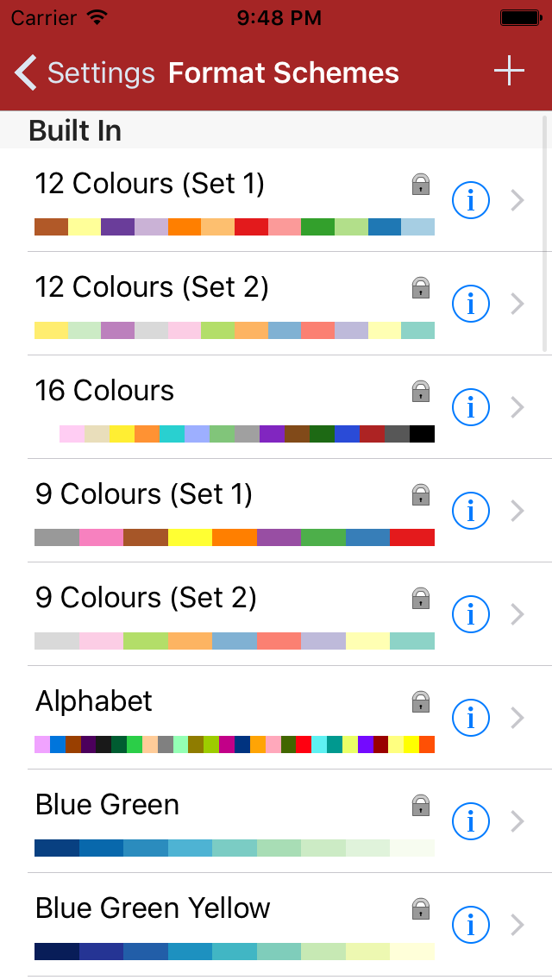Tap info icon for 9 Colours (Set 1)
Viewport: 552px width, 980px height.
click(x=471, y=511)
